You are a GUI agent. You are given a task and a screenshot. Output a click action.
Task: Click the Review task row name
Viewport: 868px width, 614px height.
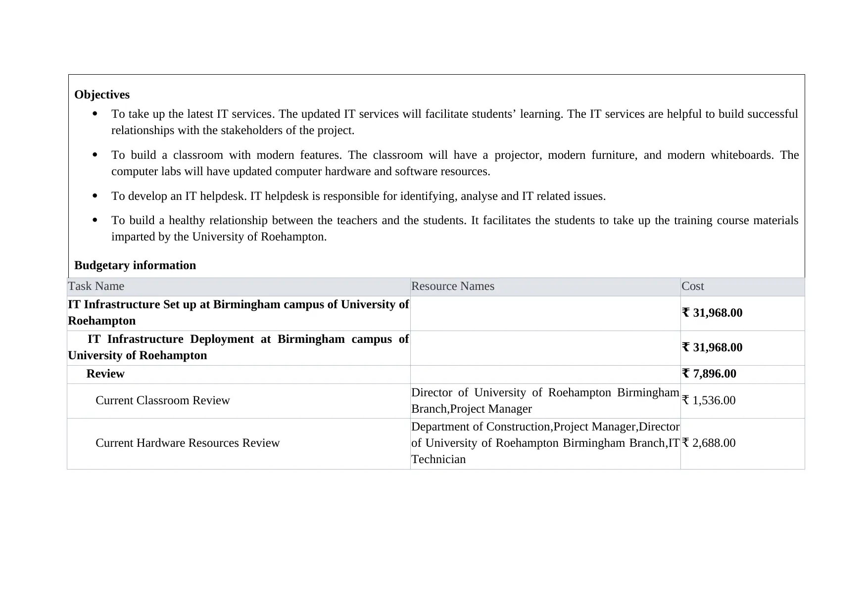point(105,374)
